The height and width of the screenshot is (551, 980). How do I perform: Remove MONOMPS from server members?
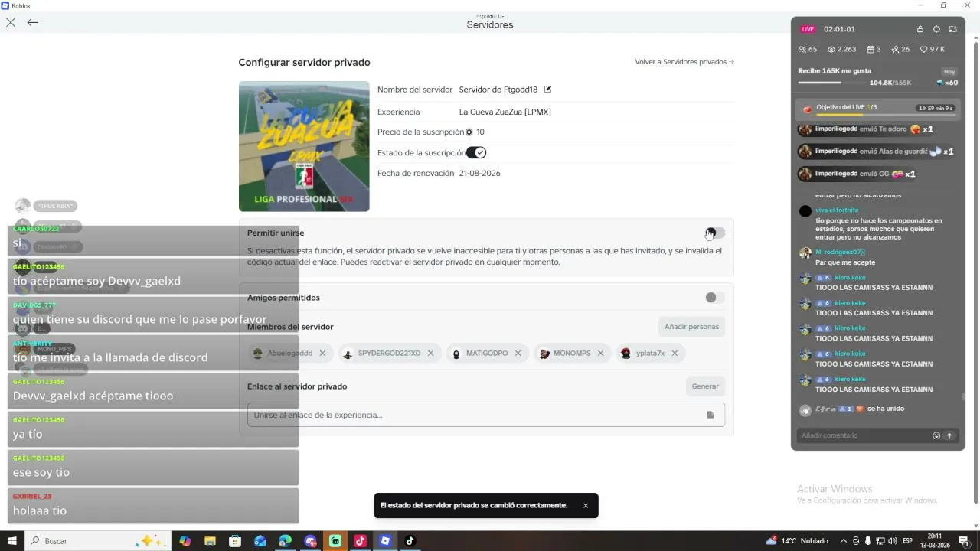600,353
